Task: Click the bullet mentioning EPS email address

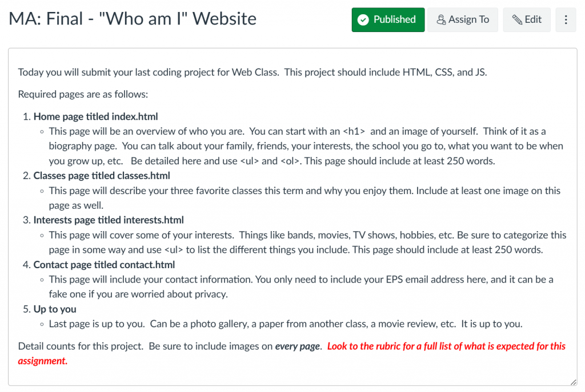Action: click(x=301, y=286)
